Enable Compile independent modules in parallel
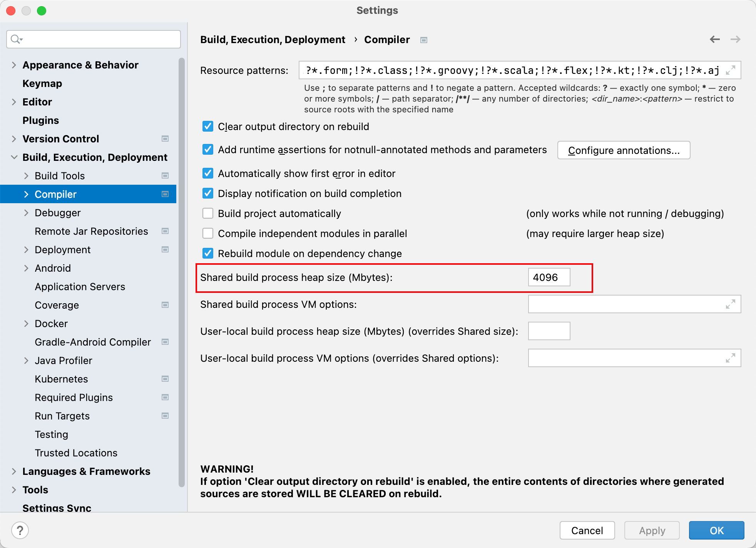This screenshot has height=548, width=756. pos(208,234)
